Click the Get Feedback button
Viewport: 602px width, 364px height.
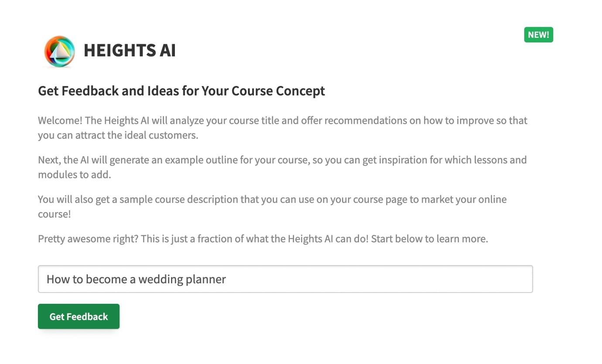pos(79,316)
